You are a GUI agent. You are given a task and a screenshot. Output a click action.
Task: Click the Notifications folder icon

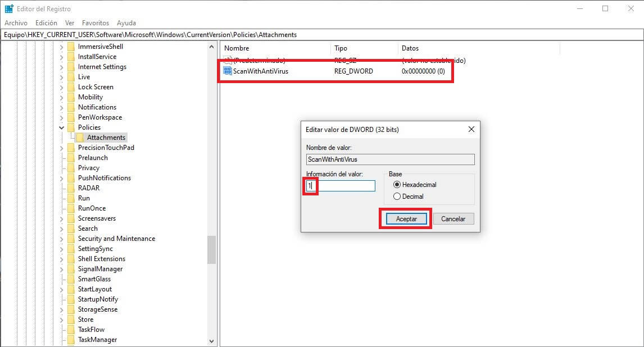point(71,107)
